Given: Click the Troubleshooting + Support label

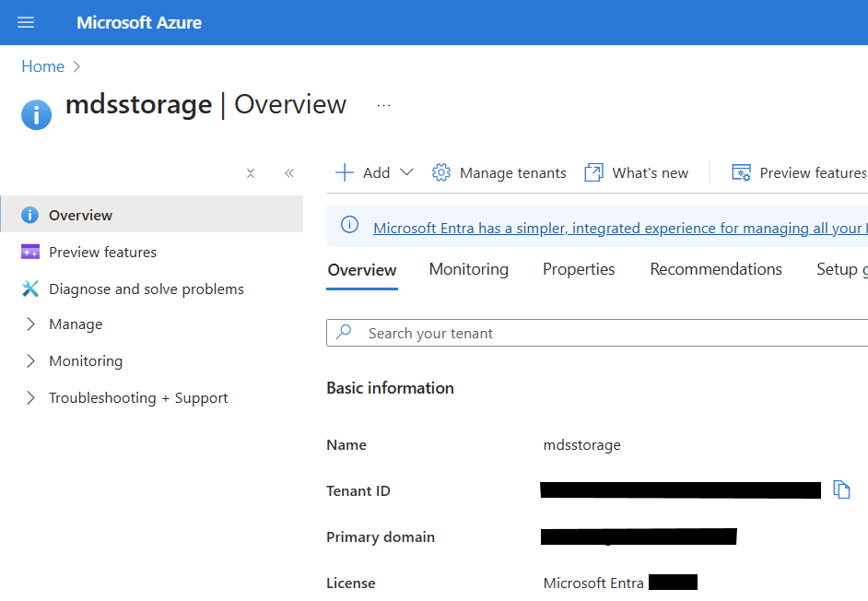Looking at the screenshot, I should click(138, 397).
